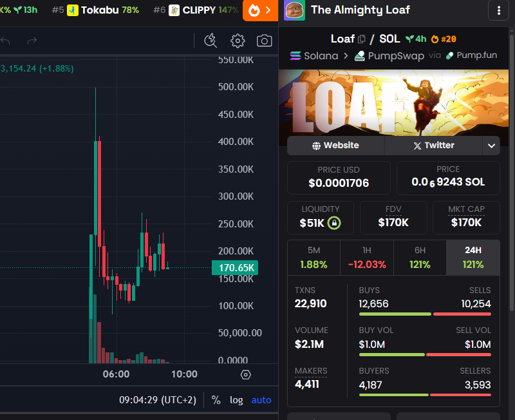The height and width of the screenshot is (420, 515).
Task: Toggle auto scale on chart
Action: tap(261, 400)
